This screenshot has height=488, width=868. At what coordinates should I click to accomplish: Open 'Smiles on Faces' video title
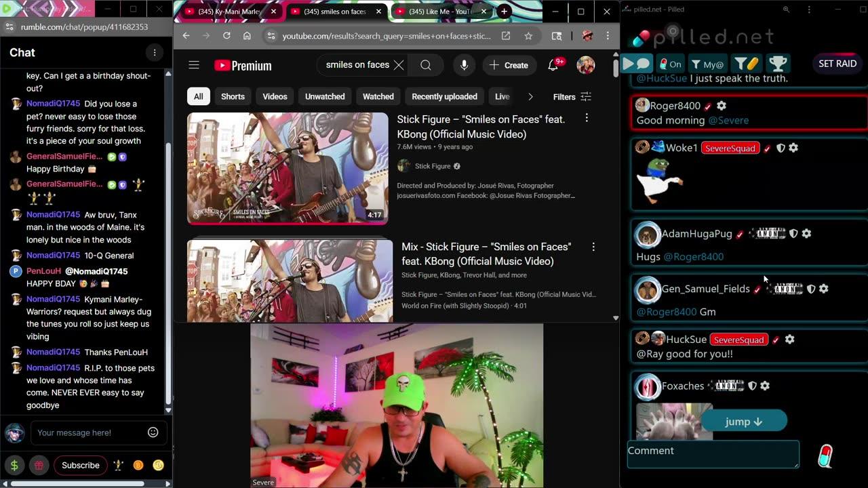[x=481, y=126]
